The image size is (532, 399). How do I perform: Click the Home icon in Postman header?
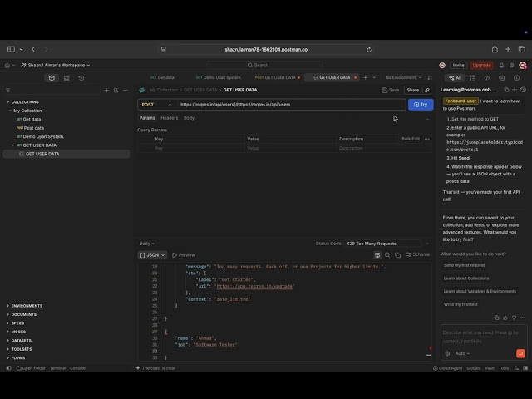point(7,65)
